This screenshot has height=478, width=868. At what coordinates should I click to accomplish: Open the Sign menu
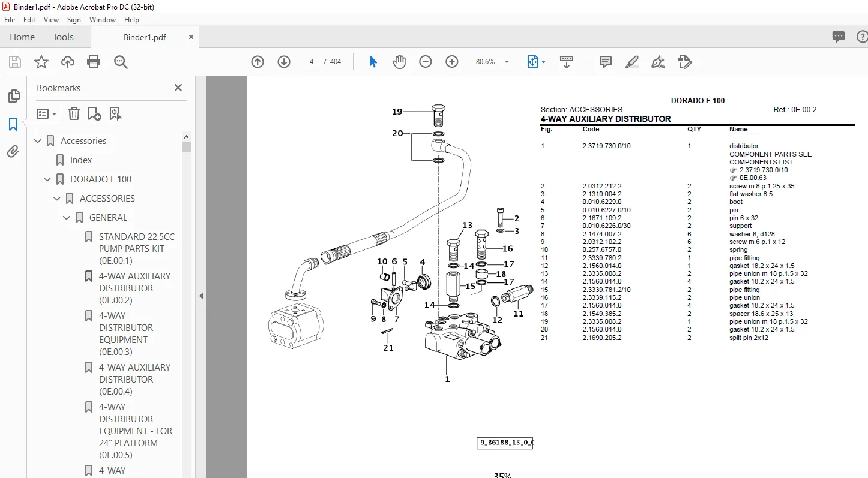74,20
